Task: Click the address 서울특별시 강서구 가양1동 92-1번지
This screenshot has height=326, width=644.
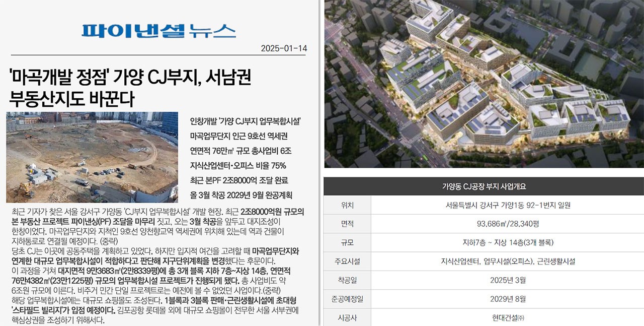Action: pyautogui.click(x=483, y=205)
